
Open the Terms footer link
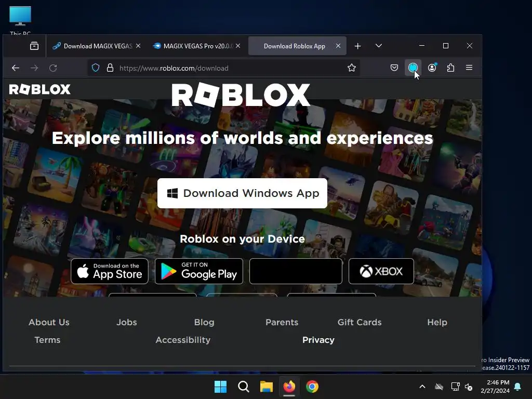pyautogui.click(x=47, y=340)
